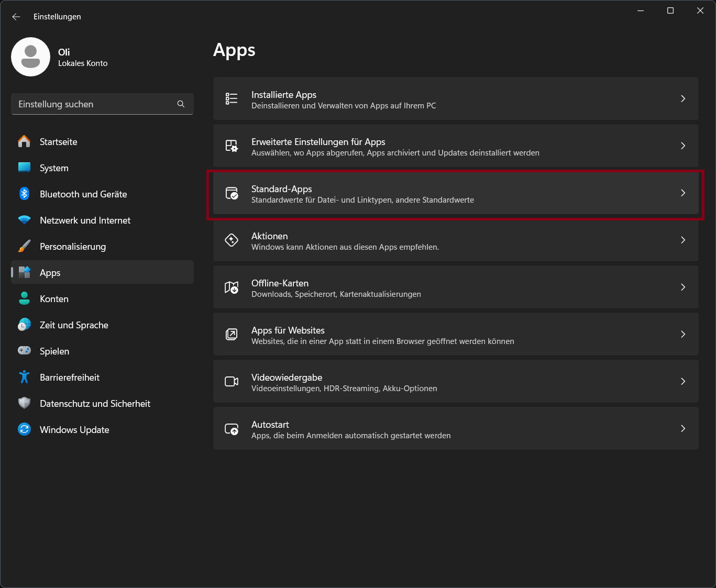Click the back arrow in title bar
Image resolution: width=716 pixels, height=588 pixels.
(16, 17)
